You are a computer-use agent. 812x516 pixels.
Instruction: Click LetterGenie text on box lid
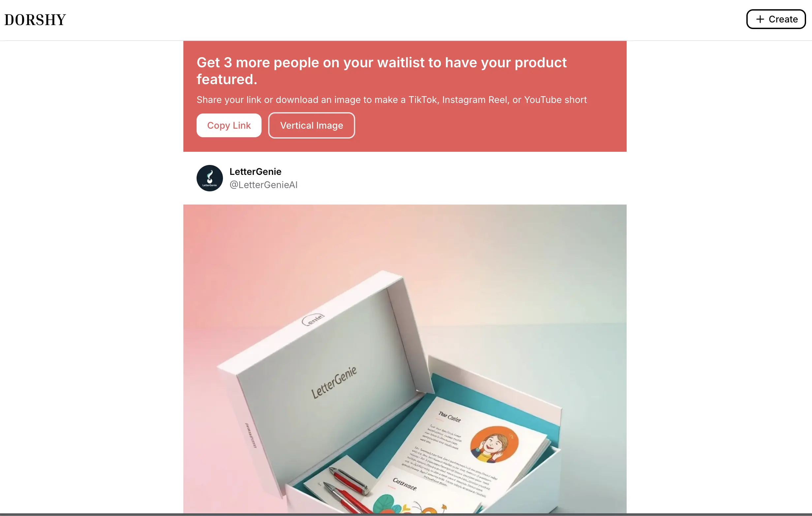pos(333,383)
